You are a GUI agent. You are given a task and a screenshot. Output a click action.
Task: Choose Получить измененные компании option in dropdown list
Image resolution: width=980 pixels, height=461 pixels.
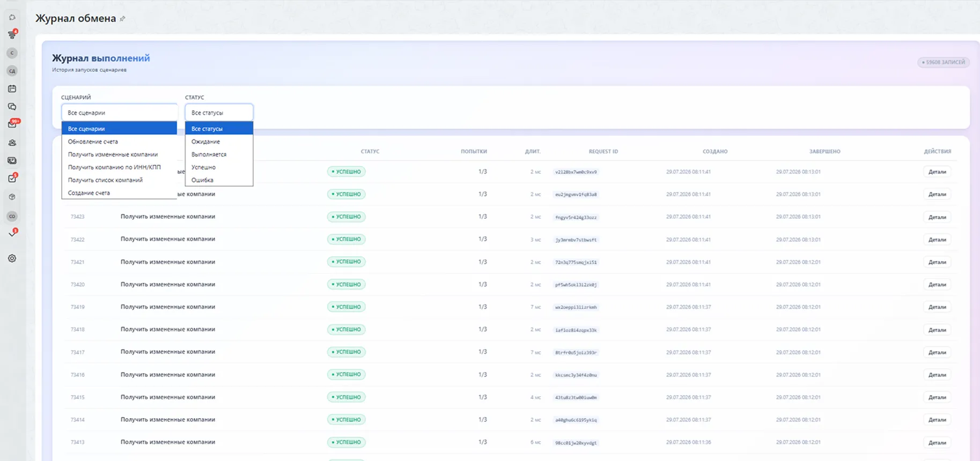119,154
